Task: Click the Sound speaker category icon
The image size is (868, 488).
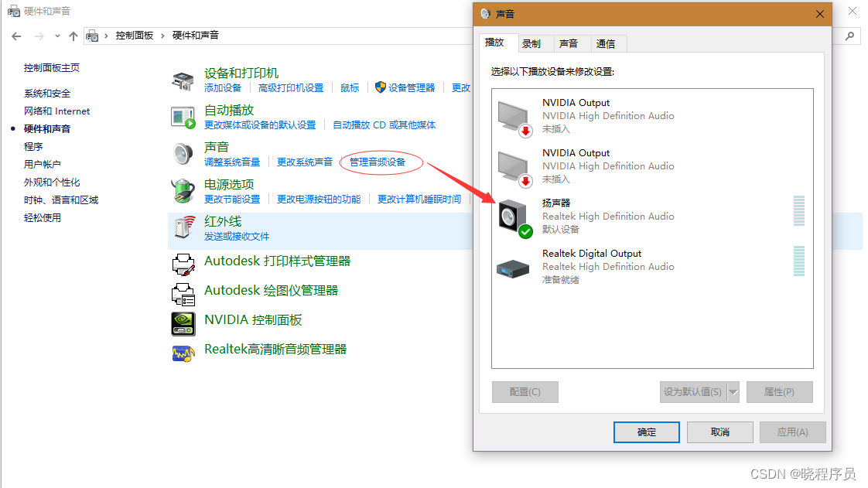Action: (x=183, y=155)
